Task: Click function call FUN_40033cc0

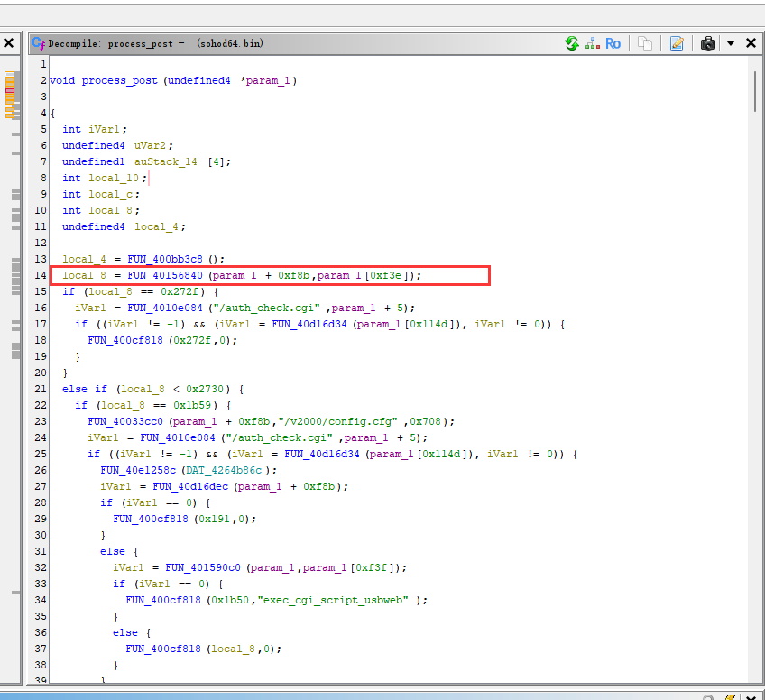Action: 125,421
